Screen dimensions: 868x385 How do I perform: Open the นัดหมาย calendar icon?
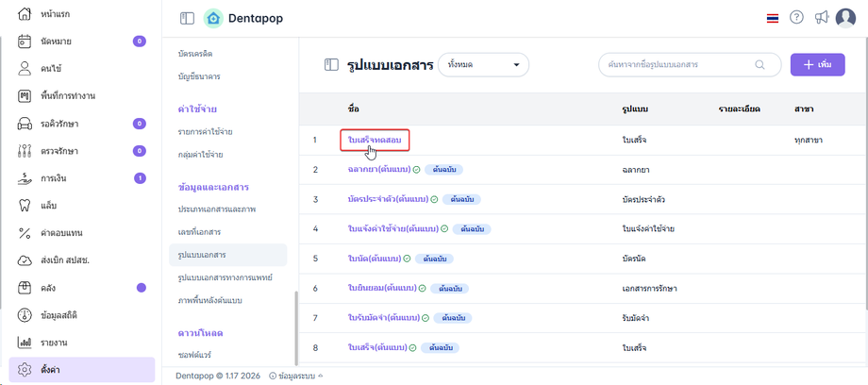(x=25, y=42)
